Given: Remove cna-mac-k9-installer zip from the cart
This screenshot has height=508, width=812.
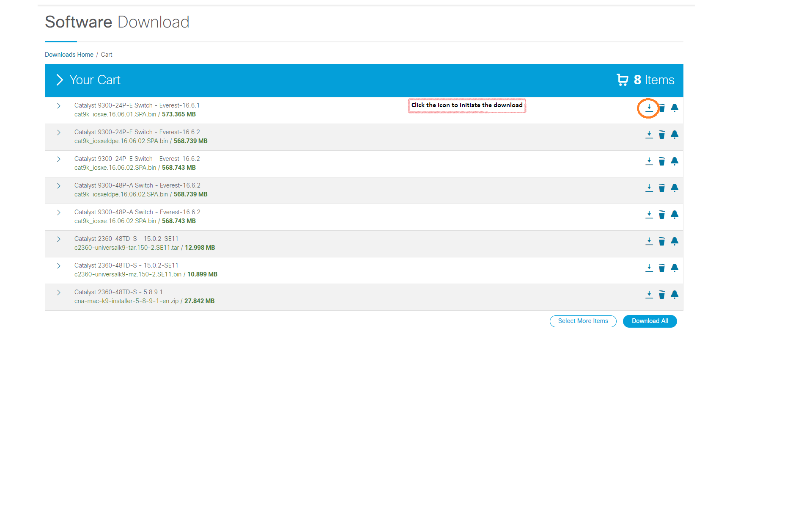Looking at the screenshot, I should pyautogui.click(x=662, y=295).
